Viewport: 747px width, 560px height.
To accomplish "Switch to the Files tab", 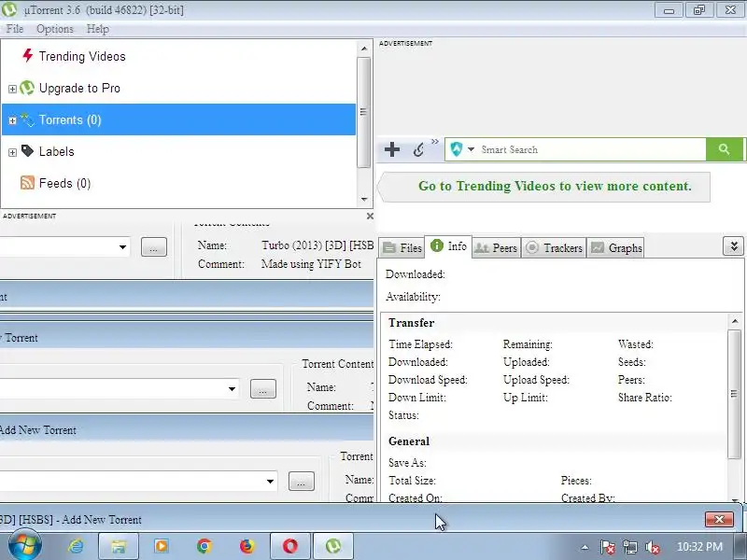I will pyautogui.click(x=402, y=247).
